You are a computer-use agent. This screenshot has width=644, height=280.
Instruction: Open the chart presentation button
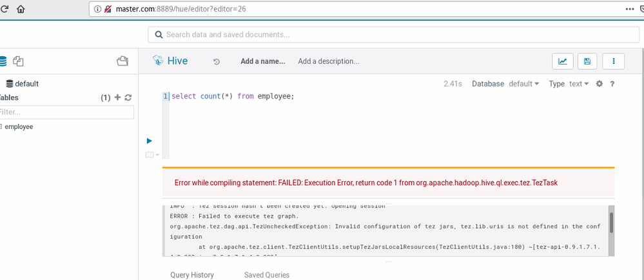563,61
